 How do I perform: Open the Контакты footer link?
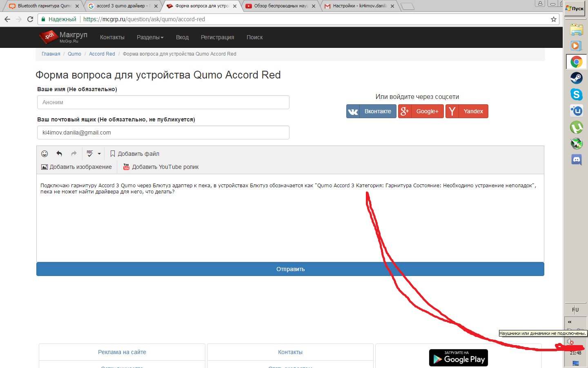290,352
